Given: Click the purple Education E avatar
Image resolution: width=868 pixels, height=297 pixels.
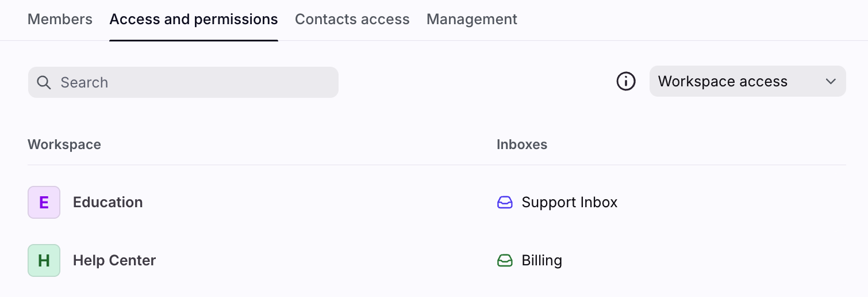Looking at the screenshot, I should point(44,203).
